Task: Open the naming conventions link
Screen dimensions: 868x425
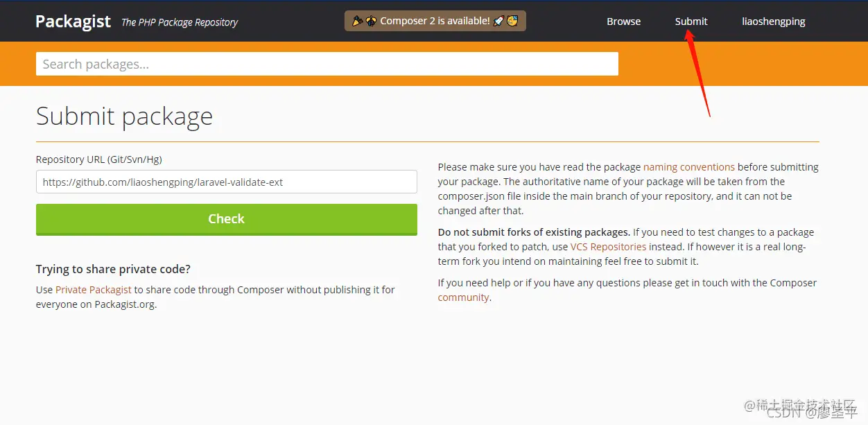Action: click(689, 167)
